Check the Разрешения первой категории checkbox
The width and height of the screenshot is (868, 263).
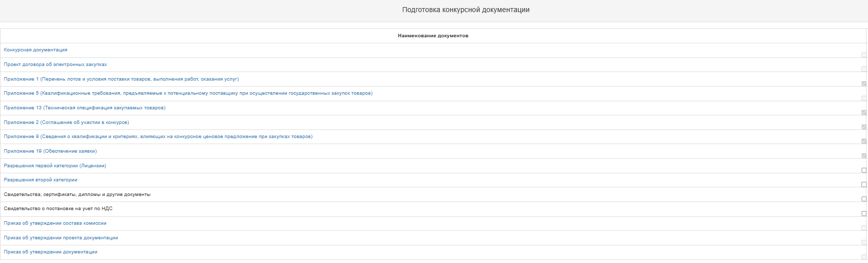coord(864,170)
